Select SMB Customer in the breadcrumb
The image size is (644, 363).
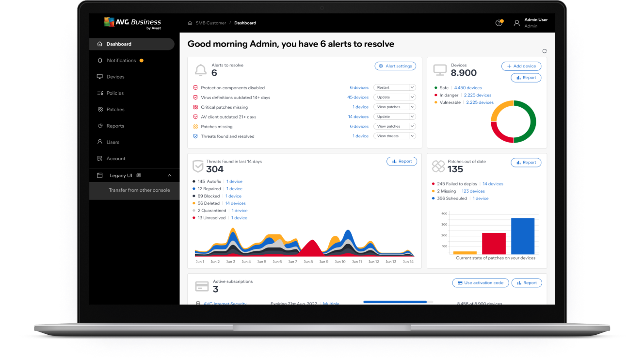209,23
